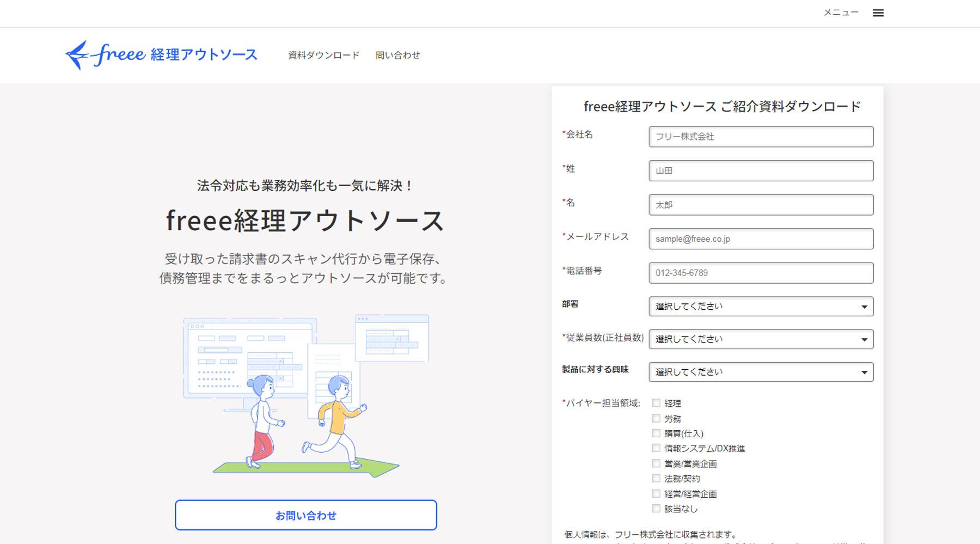Check the 労務 checkbox
Screen dimensions: 980x544
(x=656, y=418)
